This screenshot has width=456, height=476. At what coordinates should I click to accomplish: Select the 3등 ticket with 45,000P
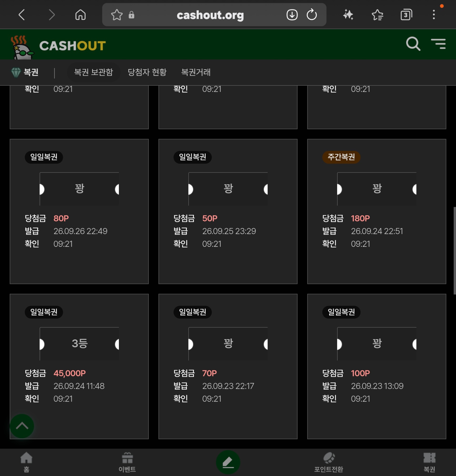click(x=79, y=344)
